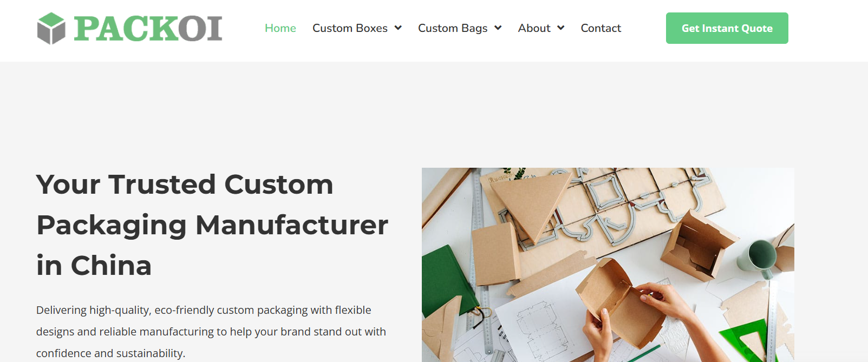The width and height of the screenshot is (868, 362).
Task: Open the About menu label
Action: click(534, 28)
